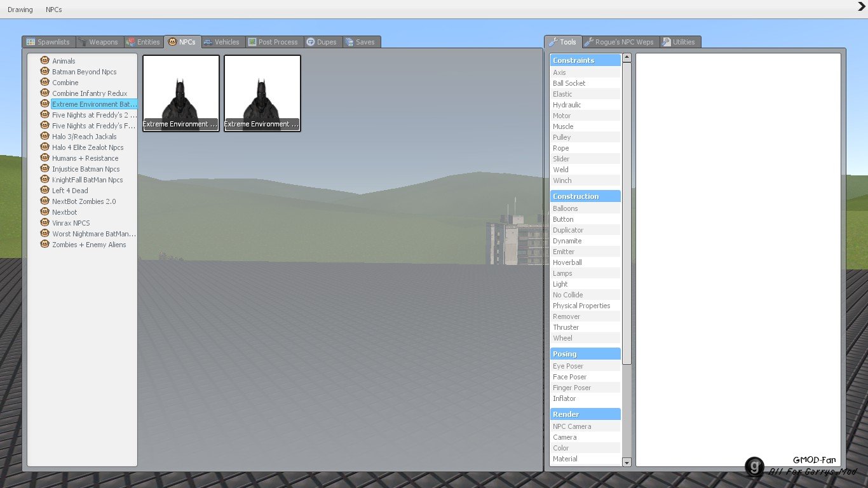Click the arrow icon in top-right corner
868x488 pixels.
tap(862, 6)
